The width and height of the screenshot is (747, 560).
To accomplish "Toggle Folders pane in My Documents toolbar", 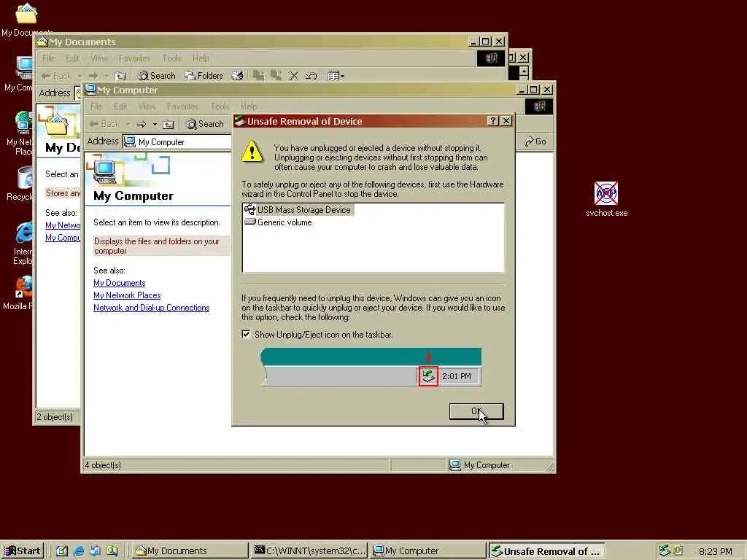I will click(204, 76).
